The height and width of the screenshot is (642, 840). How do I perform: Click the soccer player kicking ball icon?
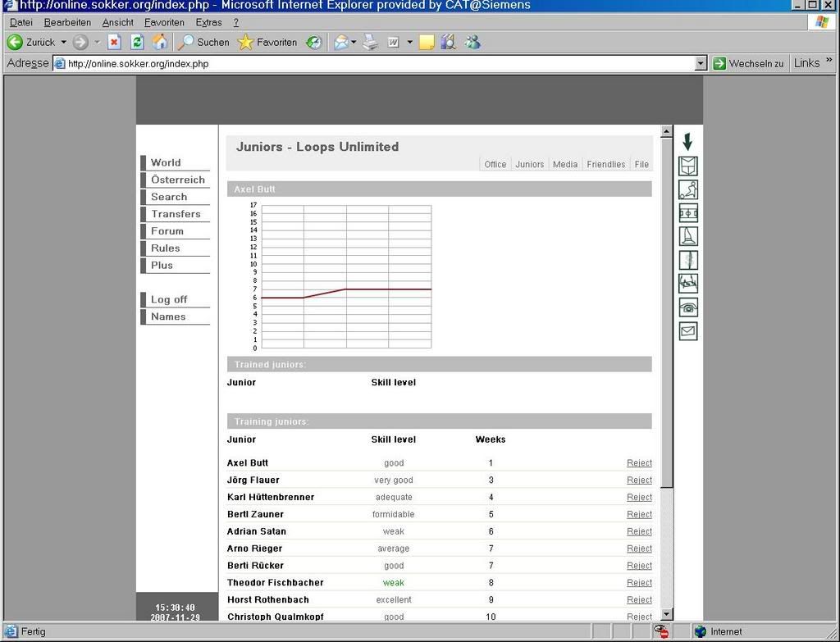[688, 189]
